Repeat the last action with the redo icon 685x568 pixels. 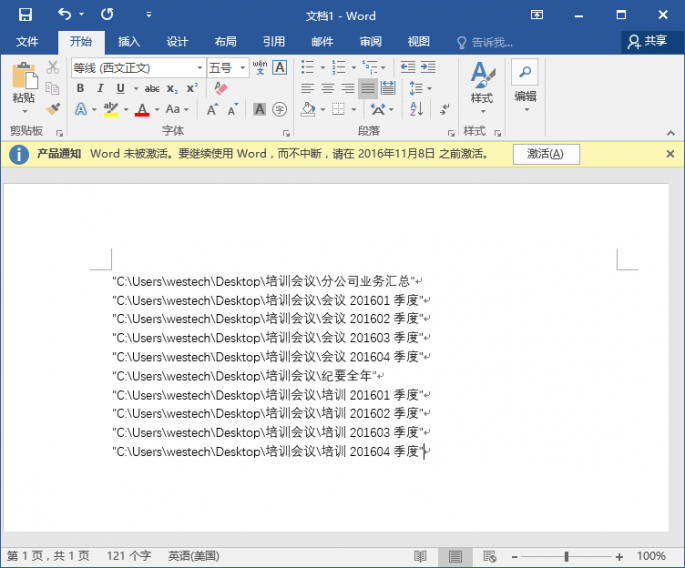point(107,14)
